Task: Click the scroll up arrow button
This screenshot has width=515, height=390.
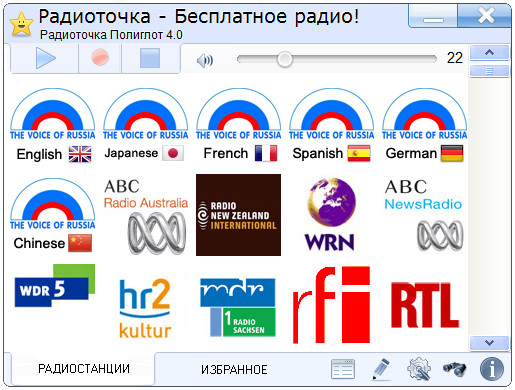Action: 489,53
